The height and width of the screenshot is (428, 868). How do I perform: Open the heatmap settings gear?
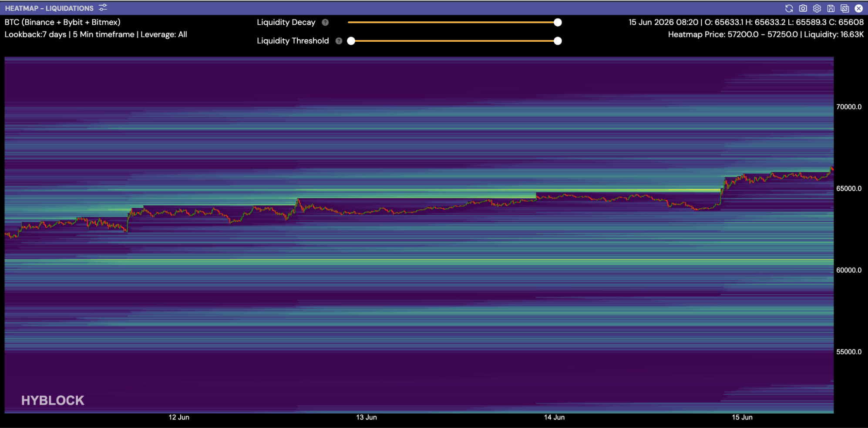pyautogui.click(x=817, y=8)
